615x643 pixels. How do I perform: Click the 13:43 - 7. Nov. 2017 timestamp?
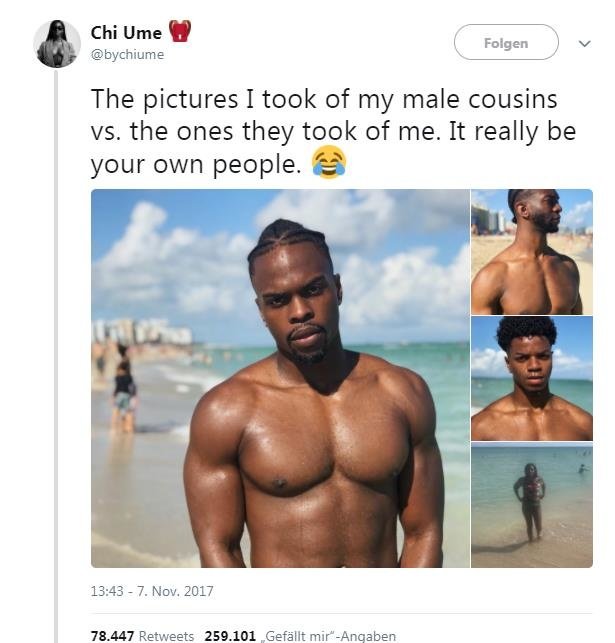[152, 591]
